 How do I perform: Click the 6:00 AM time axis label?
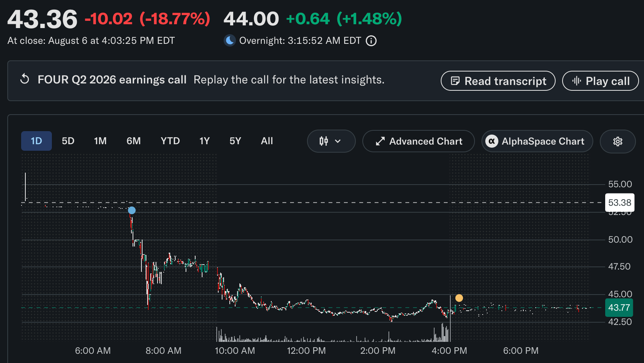click(x=93, y=351)
